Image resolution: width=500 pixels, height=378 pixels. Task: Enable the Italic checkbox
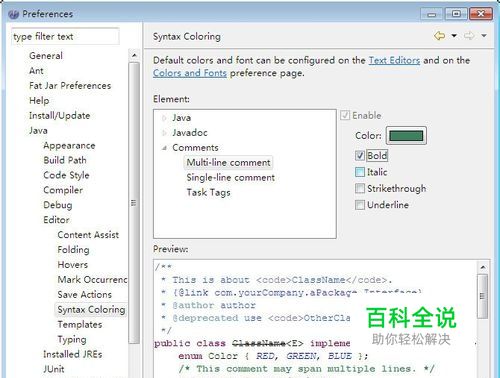click(360, 172)
